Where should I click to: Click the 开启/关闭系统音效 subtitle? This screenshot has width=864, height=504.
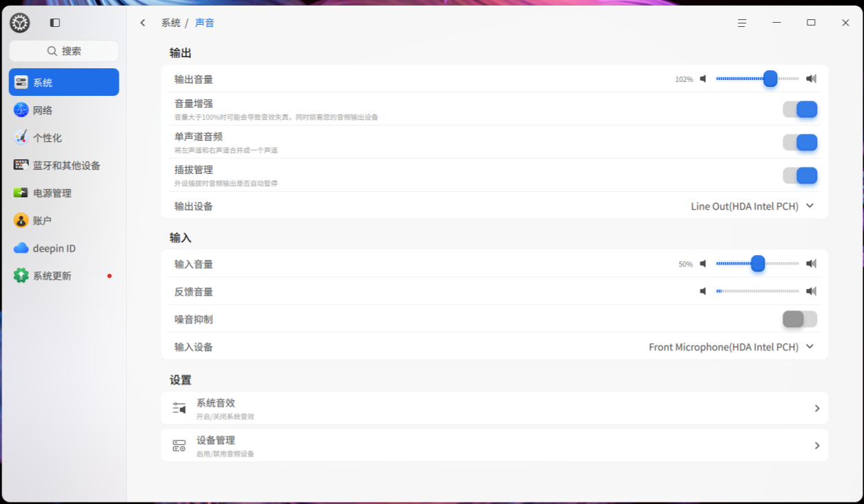pos(225,416)
